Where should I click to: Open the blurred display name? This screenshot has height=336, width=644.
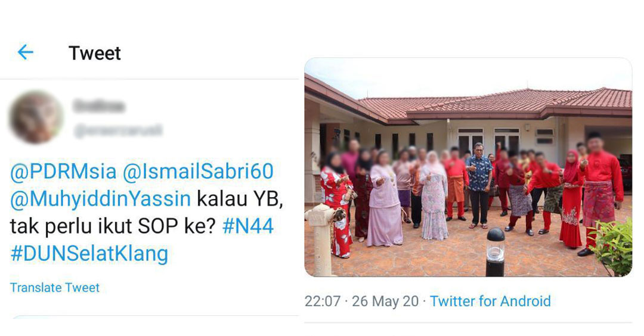pos(98,106)
